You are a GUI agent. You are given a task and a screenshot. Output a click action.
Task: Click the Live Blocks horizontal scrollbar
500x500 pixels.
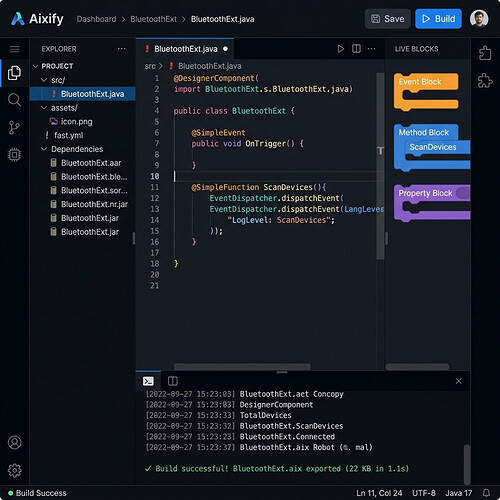click(x=417, y=367)
